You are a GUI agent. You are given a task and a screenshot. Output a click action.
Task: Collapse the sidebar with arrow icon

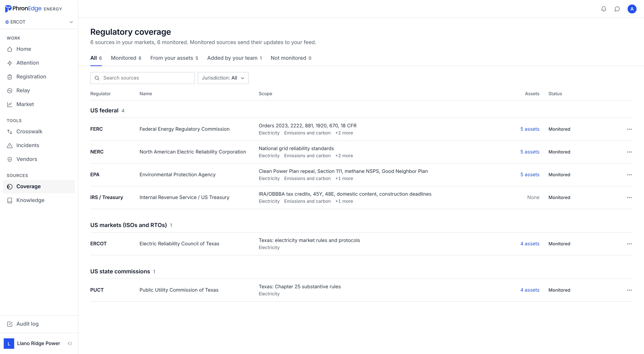pos(70,344)
